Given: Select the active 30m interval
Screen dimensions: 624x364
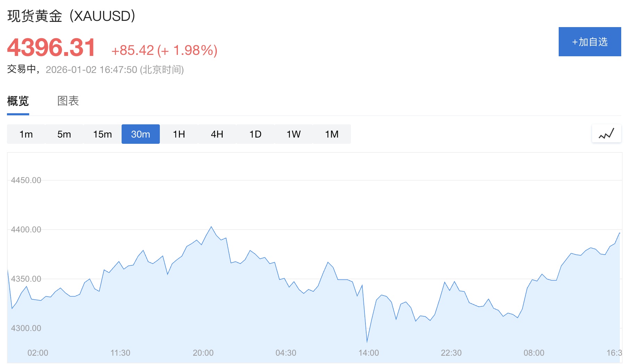Looking at the screenshot, I should click(141, 134).
